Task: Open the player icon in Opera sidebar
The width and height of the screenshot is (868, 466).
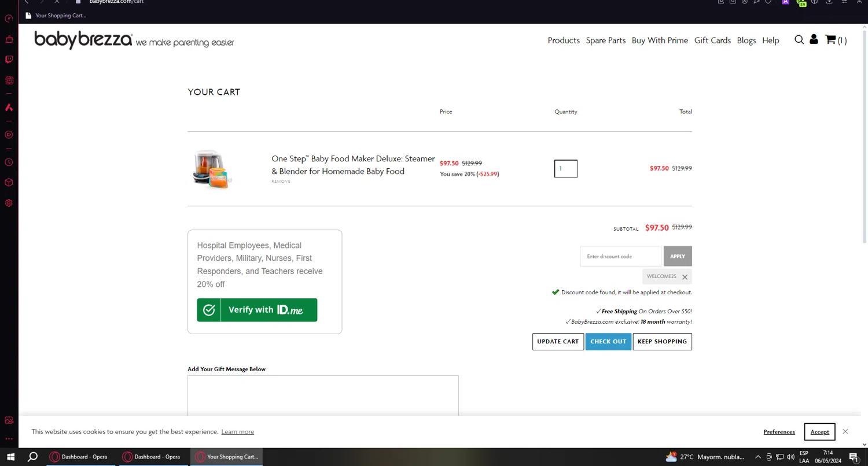Action: 9,135
